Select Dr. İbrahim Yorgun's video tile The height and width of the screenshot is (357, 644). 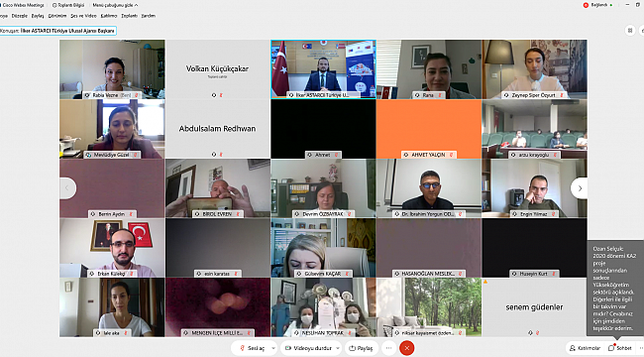pos(429,188)
